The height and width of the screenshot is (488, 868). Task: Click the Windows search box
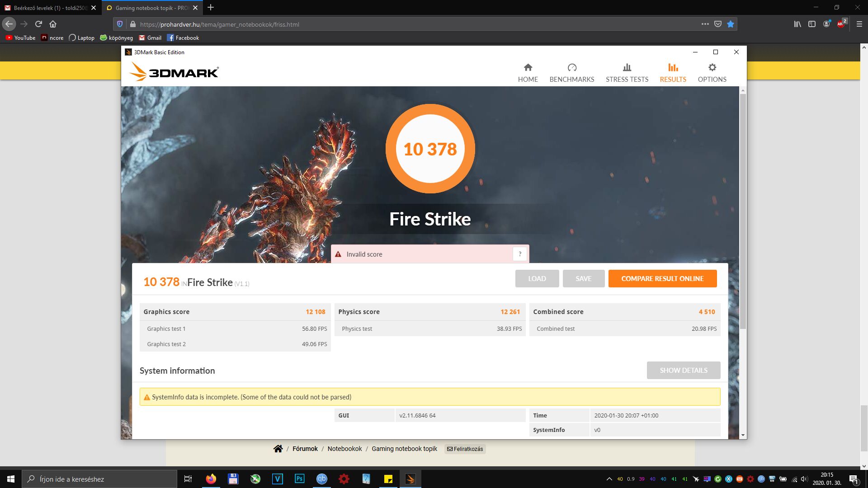(99, 479)
